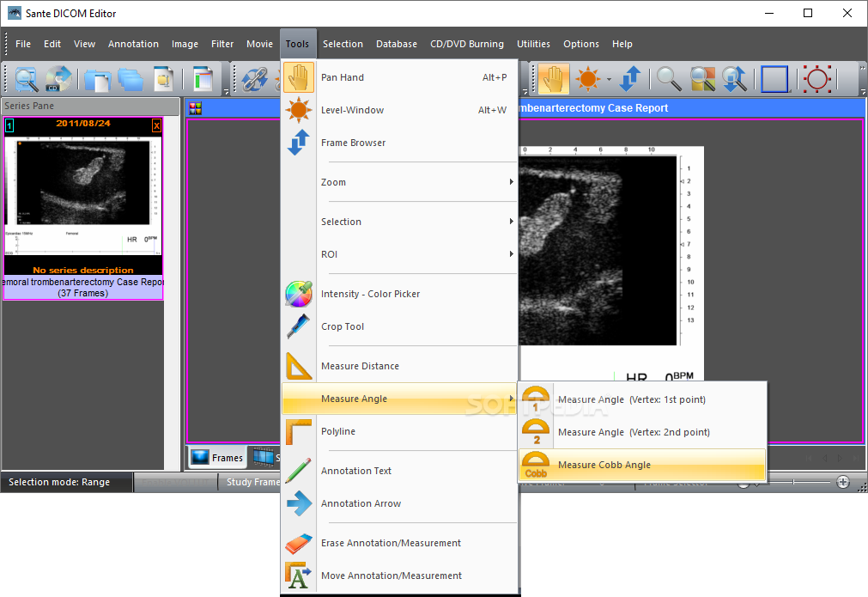
Task: Click the table document toolbar icon
Action: [x=203, y=79]
